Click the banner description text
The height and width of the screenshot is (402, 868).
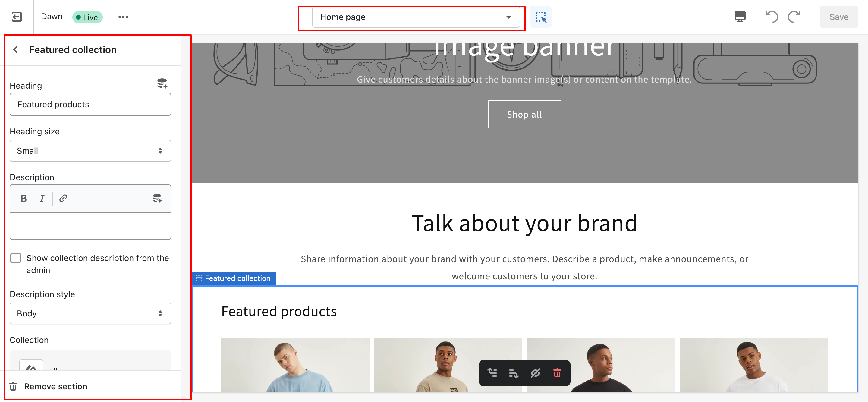pos(524,80)
